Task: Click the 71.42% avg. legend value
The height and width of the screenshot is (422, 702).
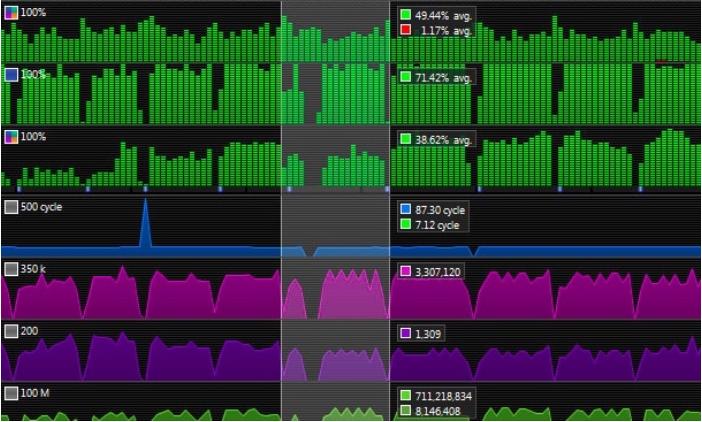Action: [443, 78]
